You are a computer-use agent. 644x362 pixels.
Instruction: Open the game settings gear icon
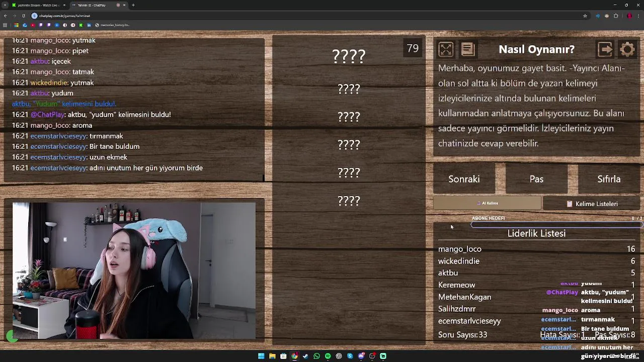tap(627, 49)
